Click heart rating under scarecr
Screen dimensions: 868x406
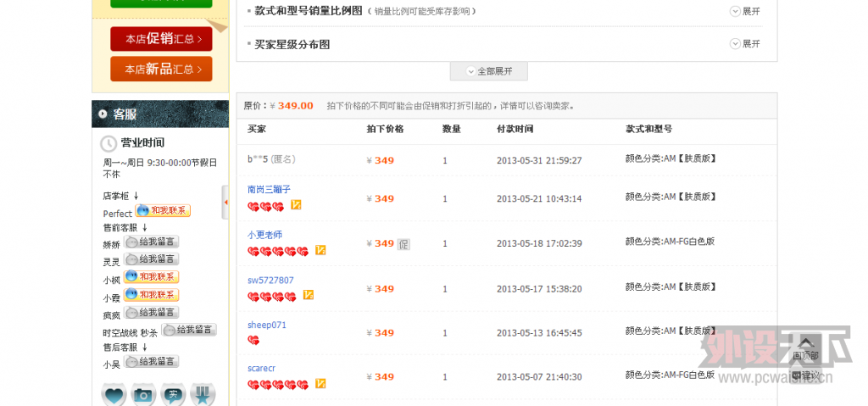278,385
